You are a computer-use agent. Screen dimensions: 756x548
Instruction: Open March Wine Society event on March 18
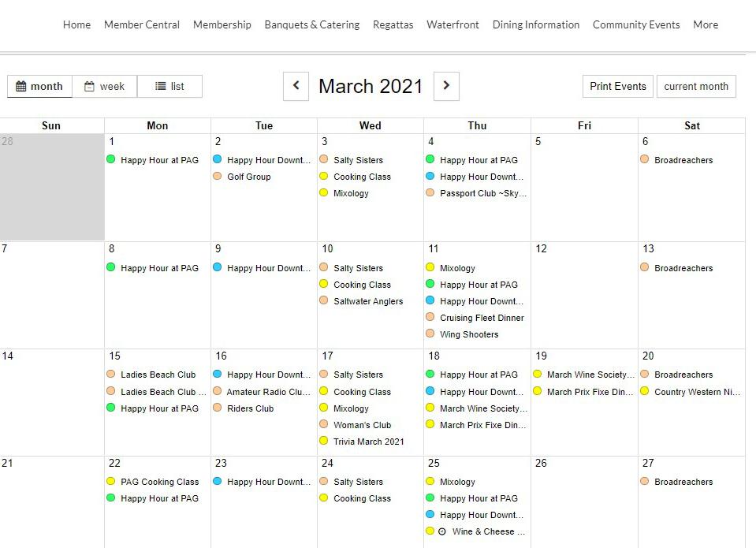click(x=483, y=408)
